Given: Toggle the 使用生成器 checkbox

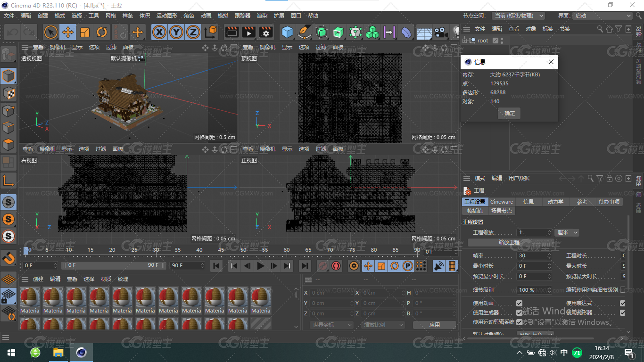Looking at the screenshot, I should (x=519, y=313).
